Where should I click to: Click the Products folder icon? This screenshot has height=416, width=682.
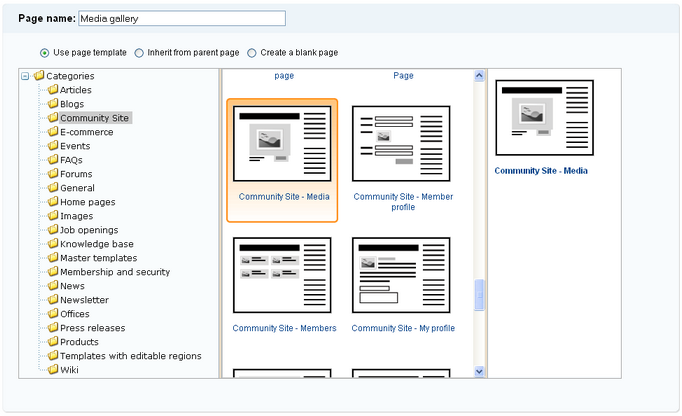point(53,342)
